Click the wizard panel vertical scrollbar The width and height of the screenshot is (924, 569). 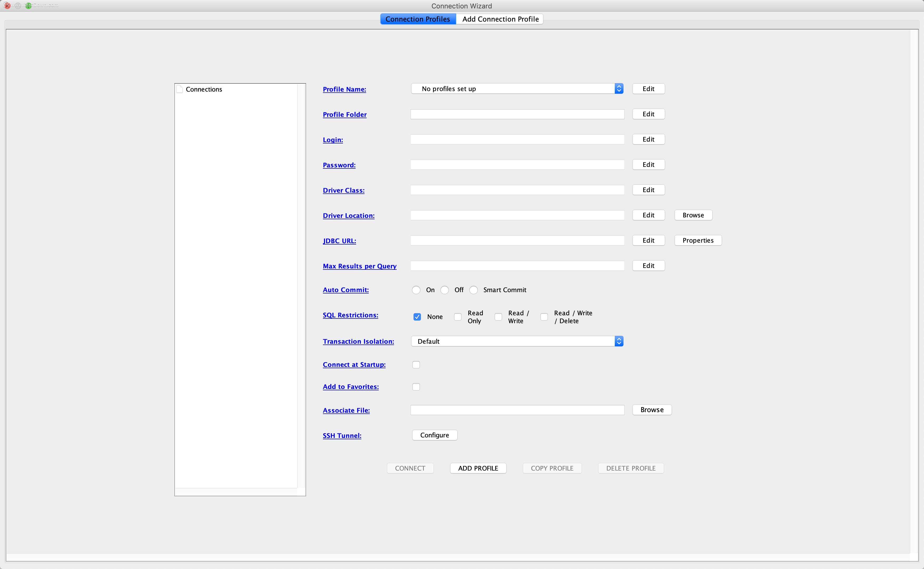[914, 292]
